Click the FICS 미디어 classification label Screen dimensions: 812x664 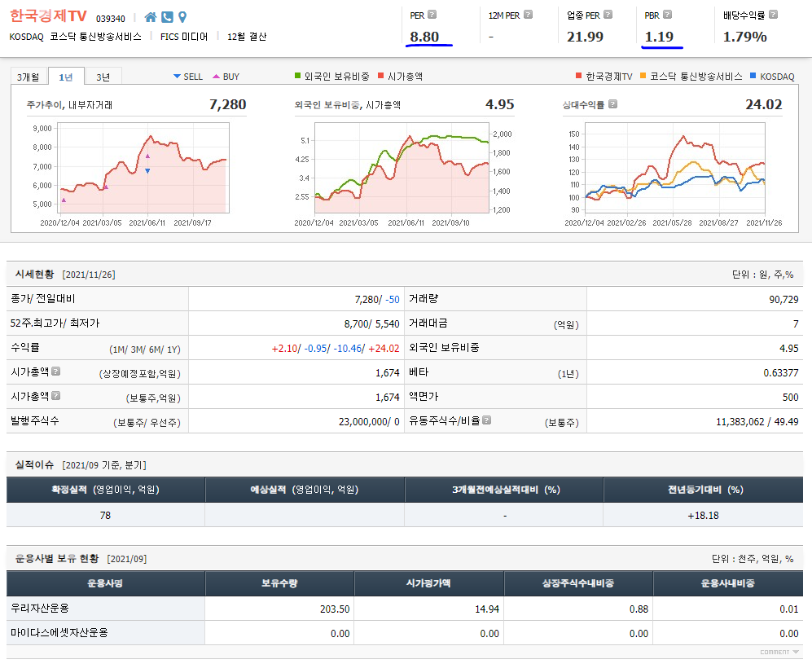click(x=184, y=37)
